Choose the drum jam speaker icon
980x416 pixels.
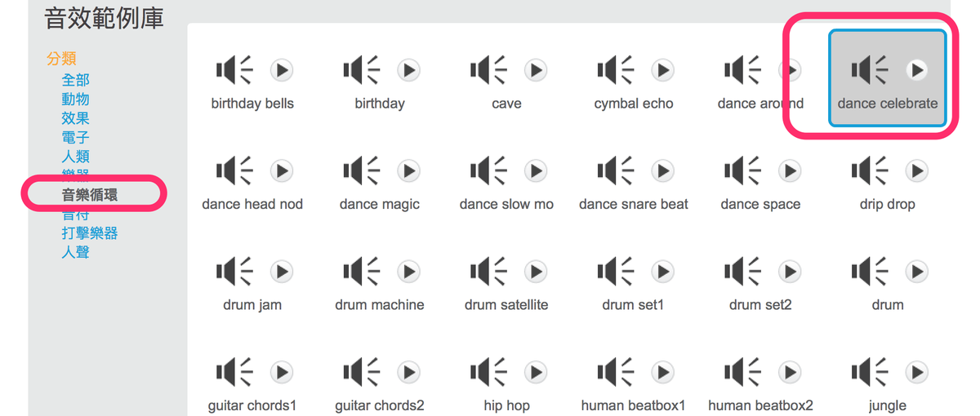pos(234,272)
